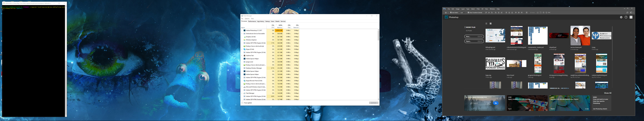Open the Services tab in Task Manager

coord(283,21)
